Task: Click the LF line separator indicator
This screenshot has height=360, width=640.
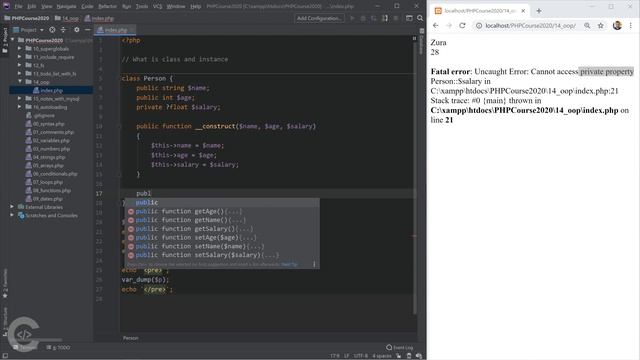Action: click(x=346, y=356)
